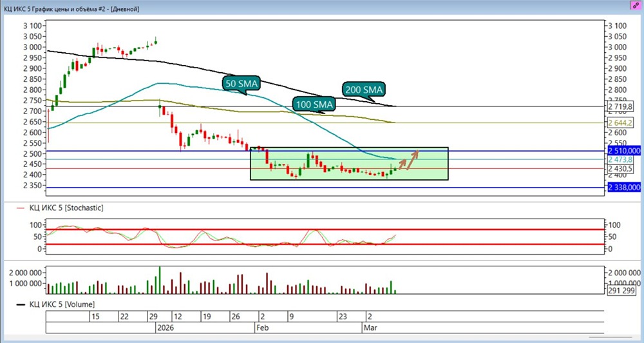Select date label 29 on time axis
Viewport: 644px width, 343px height.
pyautogui.click(x=153, y=317)
